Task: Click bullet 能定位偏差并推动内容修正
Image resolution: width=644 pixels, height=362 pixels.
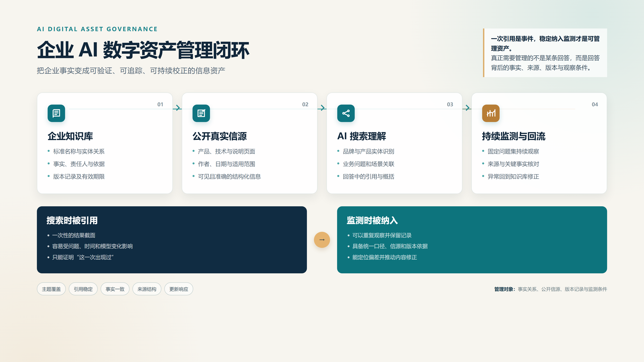Action: click(x=385, y=257)
